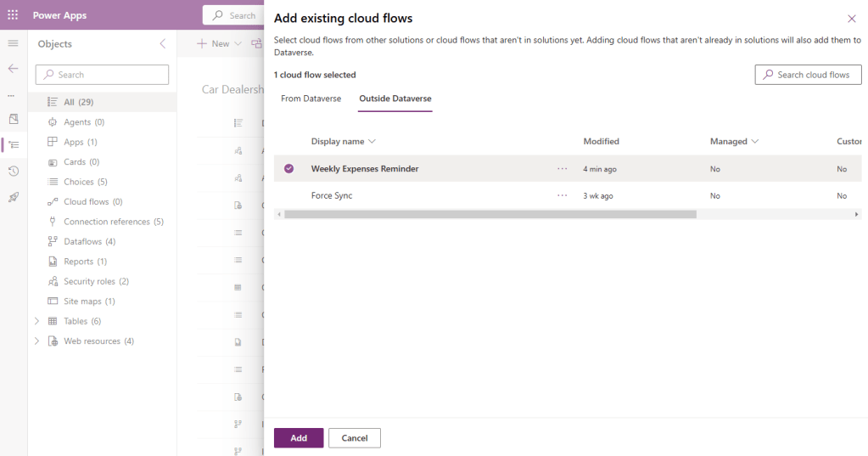Open the History icon in left rail
Viewport: 868px width, 456px height.
tap(13, 172)
